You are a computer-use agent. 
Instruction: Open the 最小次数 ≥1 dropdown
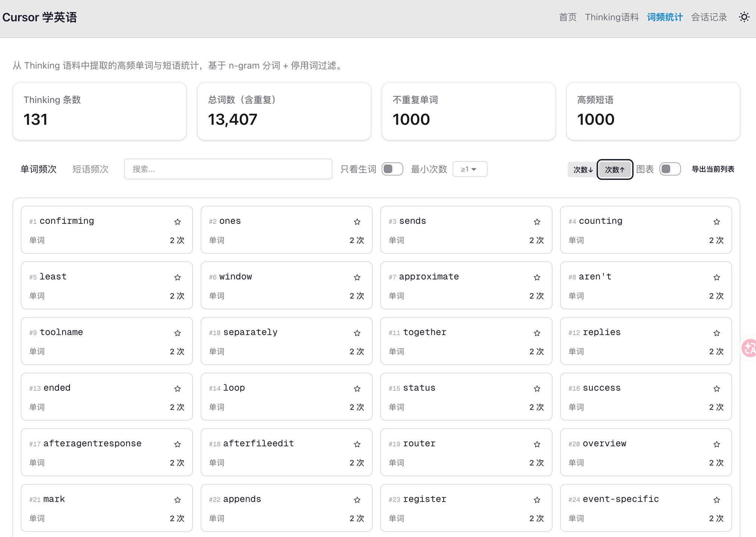pyautogui.click(x=470, y=169)
